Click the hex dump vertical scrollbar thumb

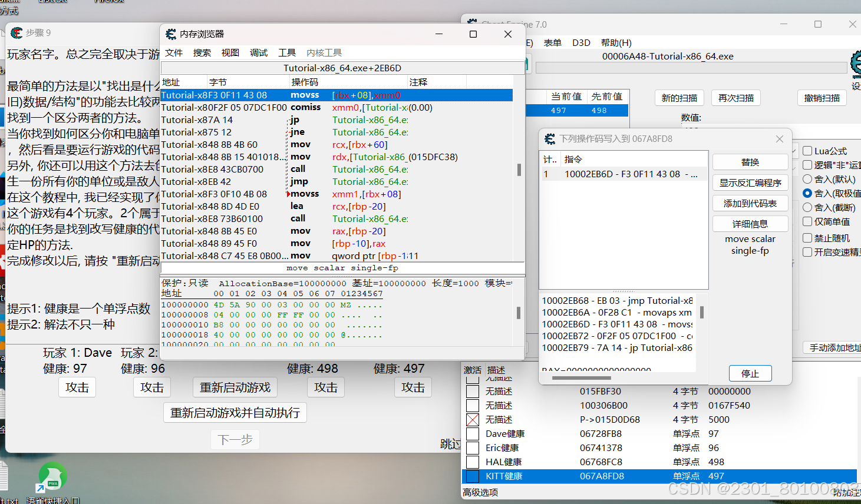(x=519, y=313)
